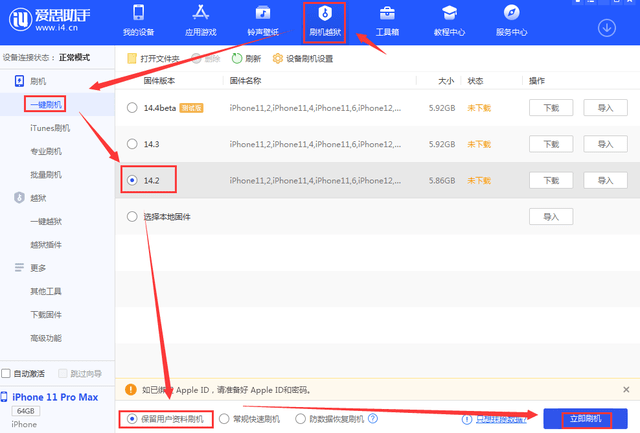Click the greyed 删除 delete toolbar item
The image size is (640, 433).
click(206, 58)
